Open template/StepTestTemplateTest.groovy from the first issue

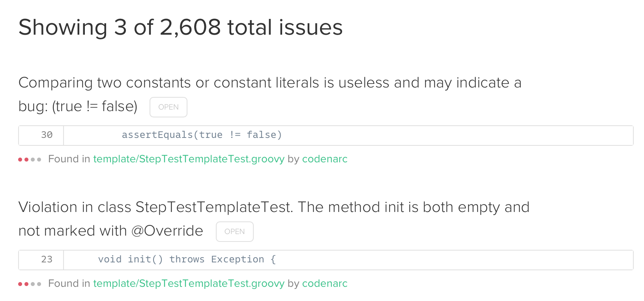point(189,159)
